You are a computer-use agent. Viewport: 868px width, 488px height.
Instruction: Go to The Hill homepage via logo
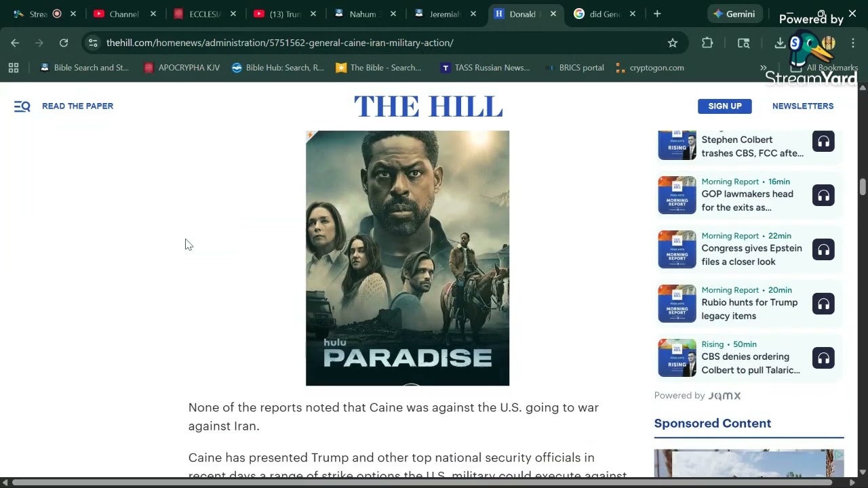(428, 107)
